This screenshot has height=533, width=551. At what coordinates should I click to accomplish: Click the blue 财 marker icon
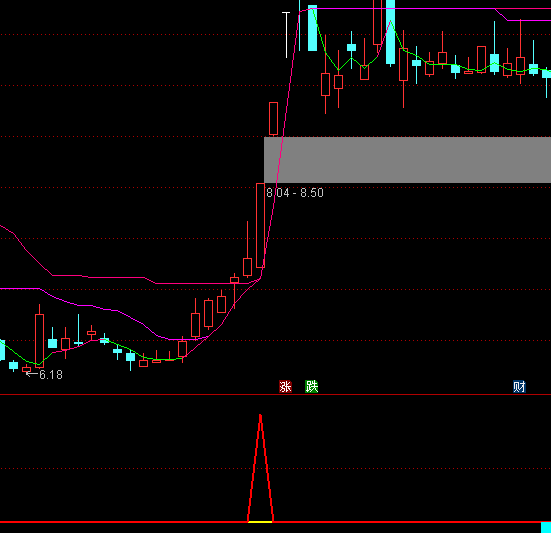[519, 386]
